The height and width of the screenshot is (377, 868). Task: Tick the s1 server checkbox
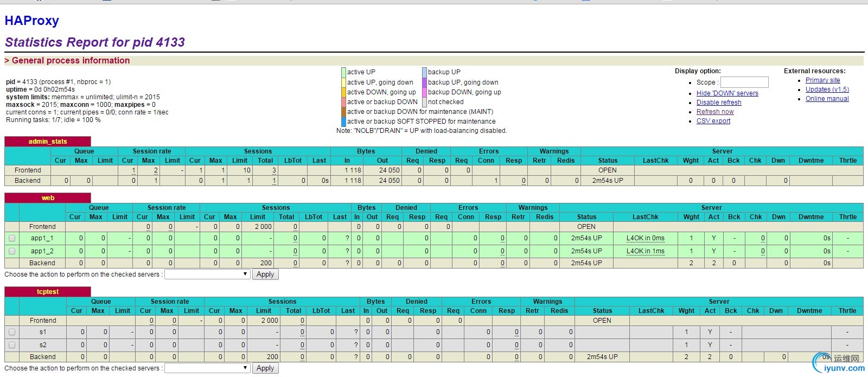12,332
